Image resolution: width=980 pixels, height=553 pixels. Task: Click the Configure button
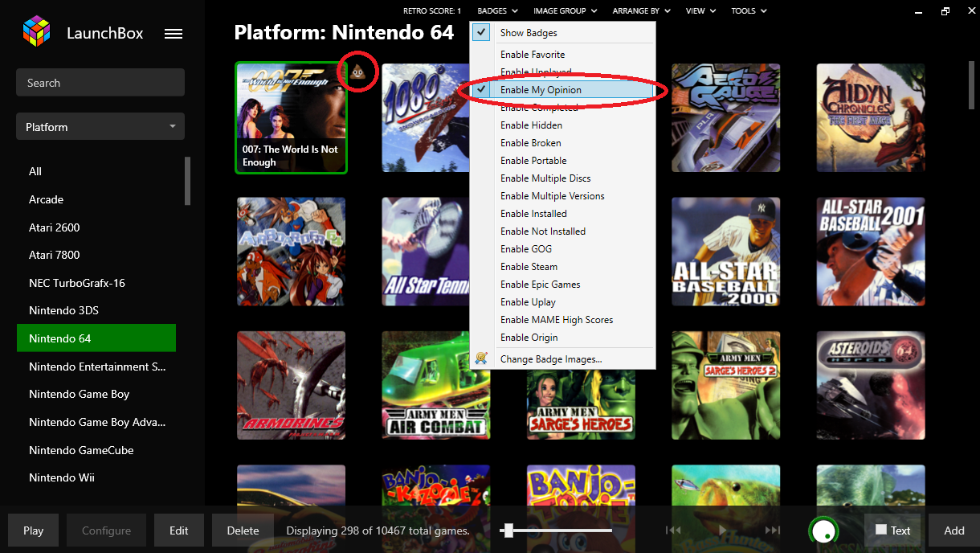106,530
